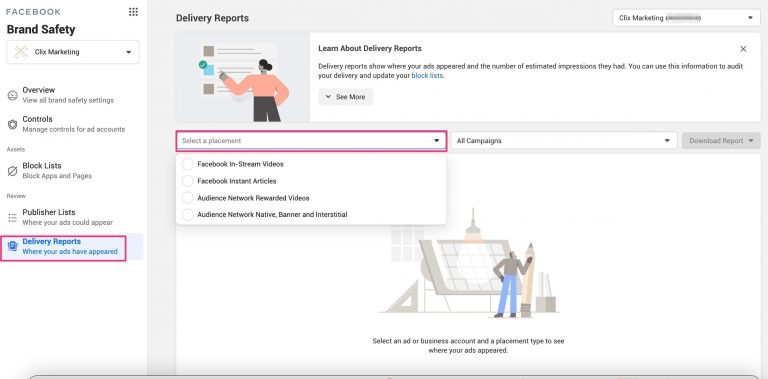This screenshot has width=768, height=379.
Task: Click the Delivery Reports page title
Action: coord(212,18)
